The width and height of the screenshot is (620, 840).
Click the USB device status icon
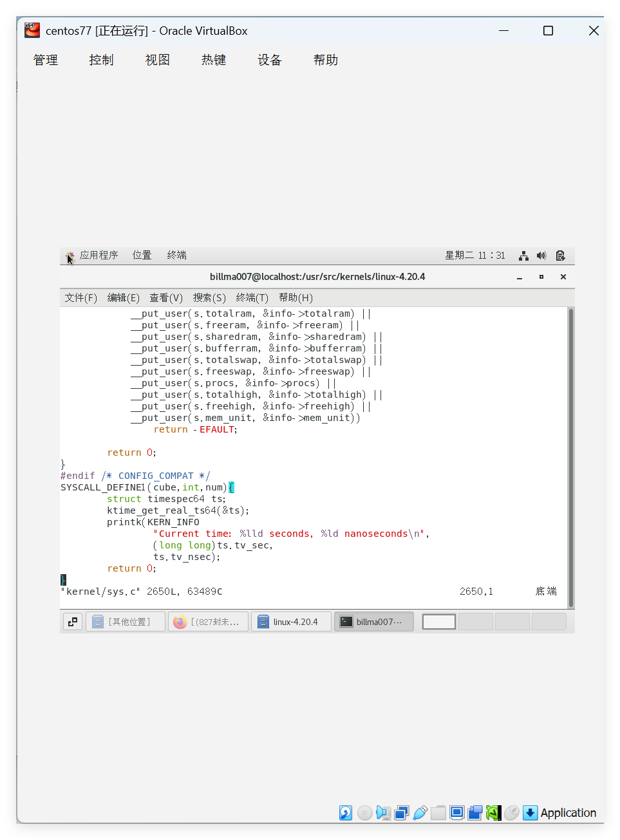point(420,812)
